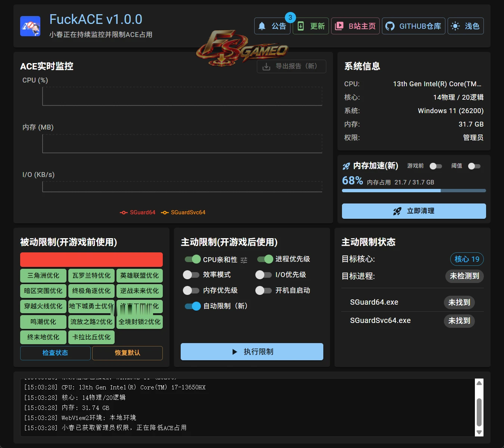Click 导出报告 export report button
Screen dimensions: 504x448
pyautogui.click(x=292, y=66)
